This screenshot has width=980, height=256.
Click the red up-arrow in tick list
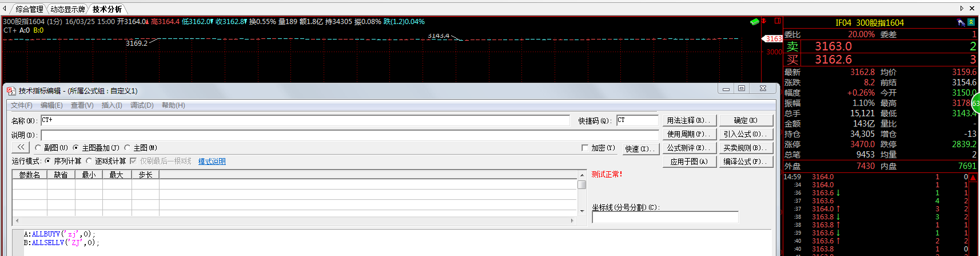tap(973, 178)
